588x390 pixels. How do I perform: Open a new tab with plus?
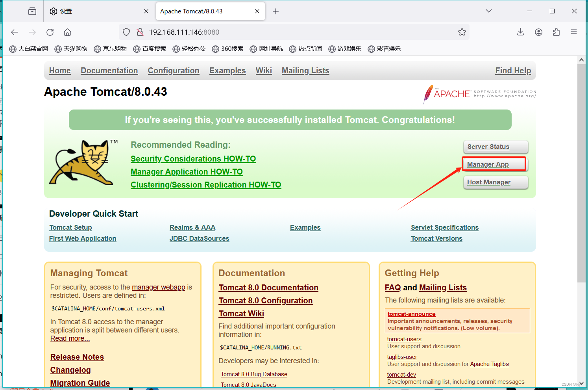point(276,11)
